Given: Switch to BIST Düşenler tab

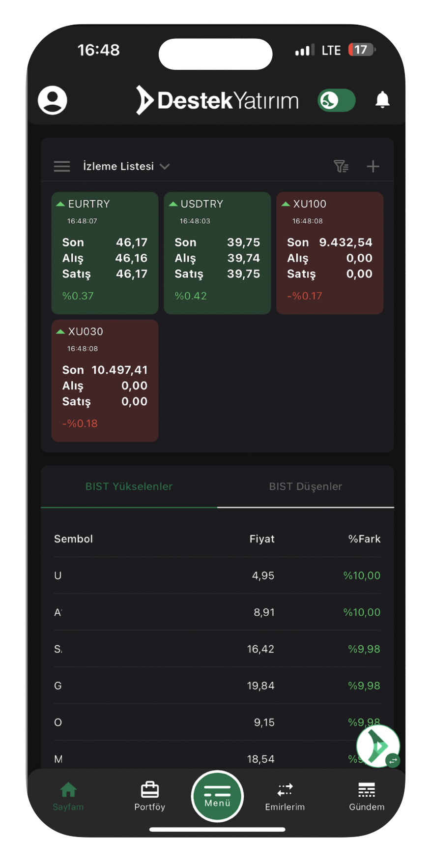Looking at the screenshot, I should coord(305,486).
